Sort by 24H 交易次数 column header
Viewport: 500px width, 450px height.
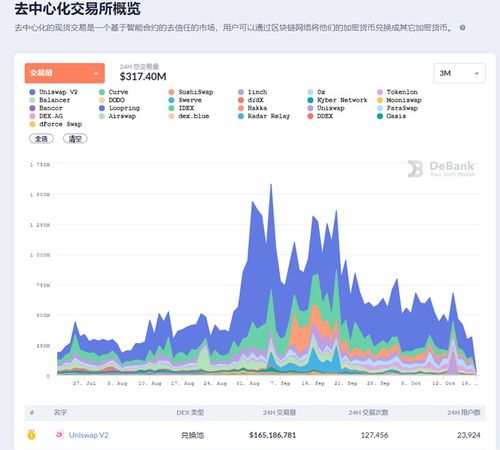368,412
